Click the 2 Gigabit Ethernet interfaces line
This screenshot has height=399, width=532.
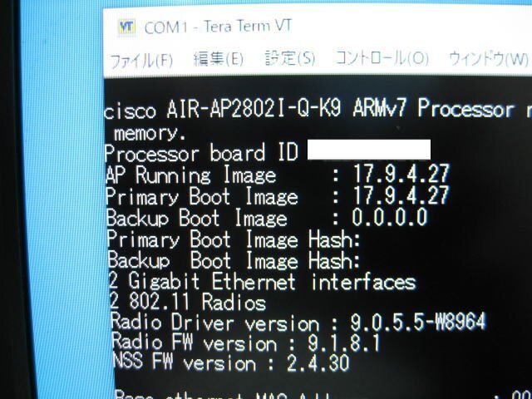tap(262, 283)
